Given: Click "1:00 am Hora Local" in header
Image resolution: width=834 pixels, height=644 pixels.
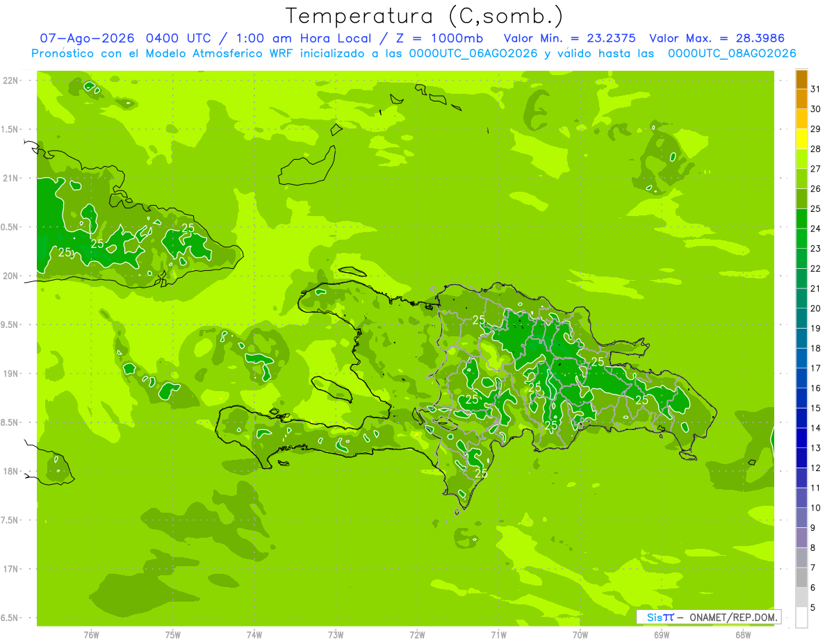Looking at the screenshot, I should click(x=304, y=38).
